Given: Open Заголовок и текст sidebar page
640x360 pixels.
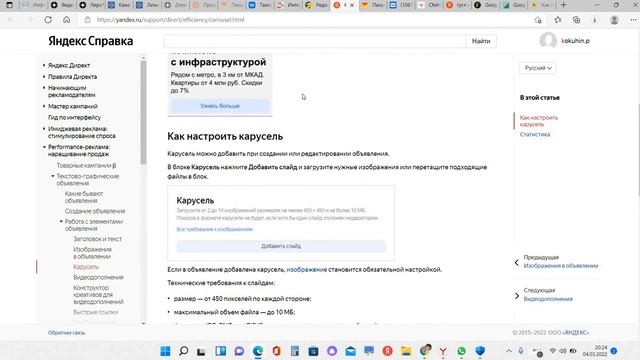Looking at the screenshot, I should (x=98, y=239).
